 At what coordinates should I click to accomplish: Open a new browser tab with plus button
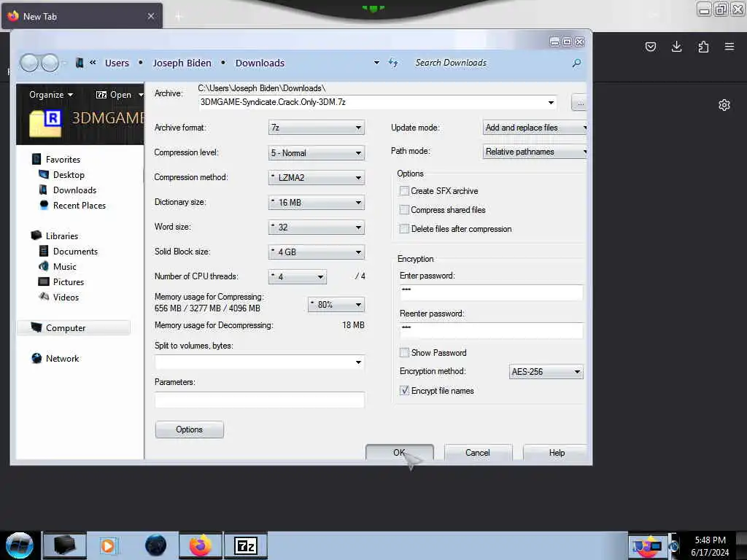point(179,17)
